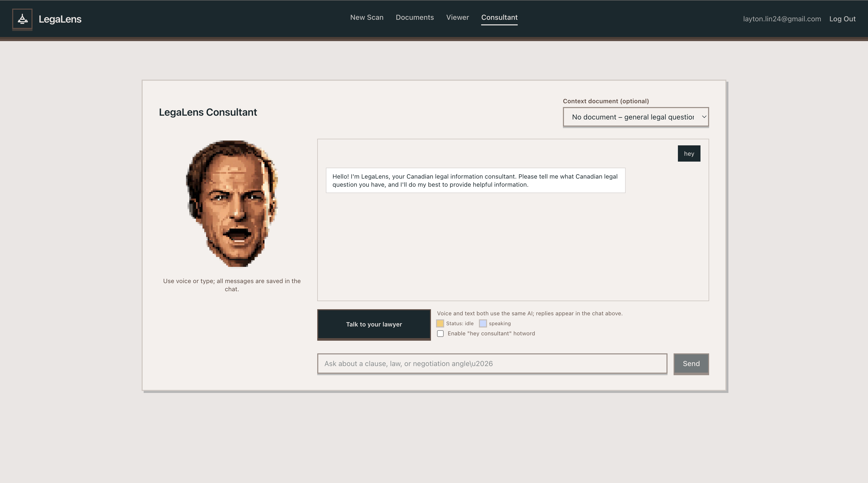Click the blue speaking status swatch
Screen dimensions: 868x483
pos(482,323)
